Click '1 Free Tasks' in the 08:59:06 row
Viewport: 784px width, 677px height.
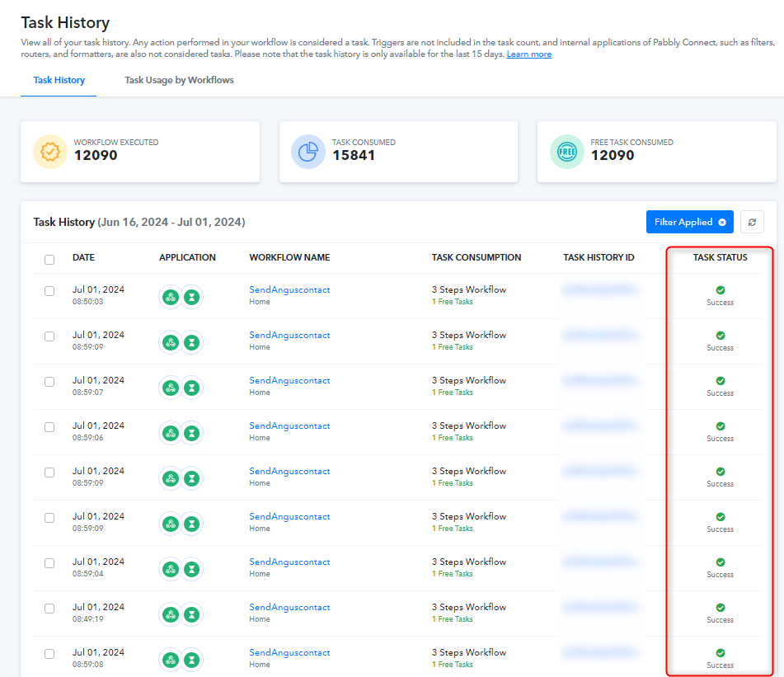452,438
